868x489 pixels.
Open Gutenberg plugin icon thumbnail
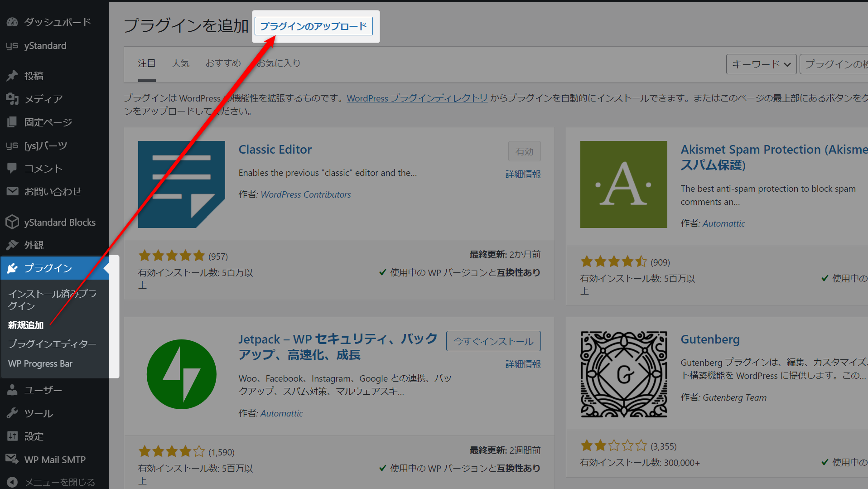[x=624, y=374]
